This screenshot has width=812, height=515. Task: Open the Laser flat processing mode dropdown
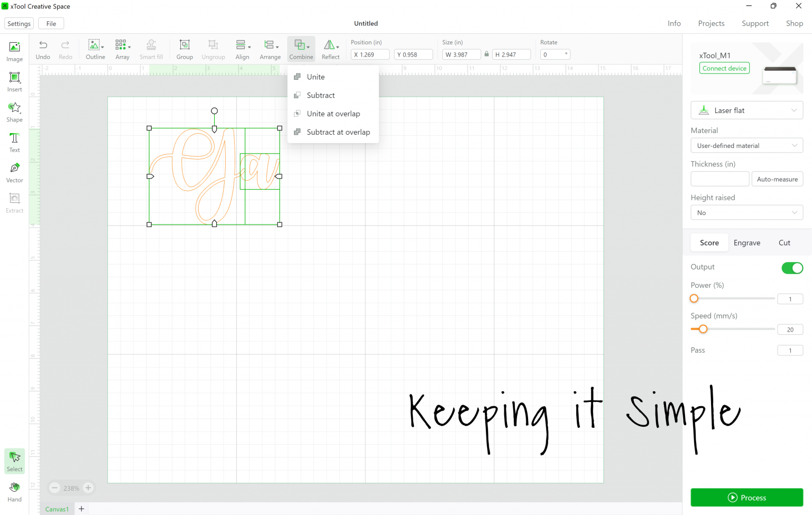tap(746, 110)
